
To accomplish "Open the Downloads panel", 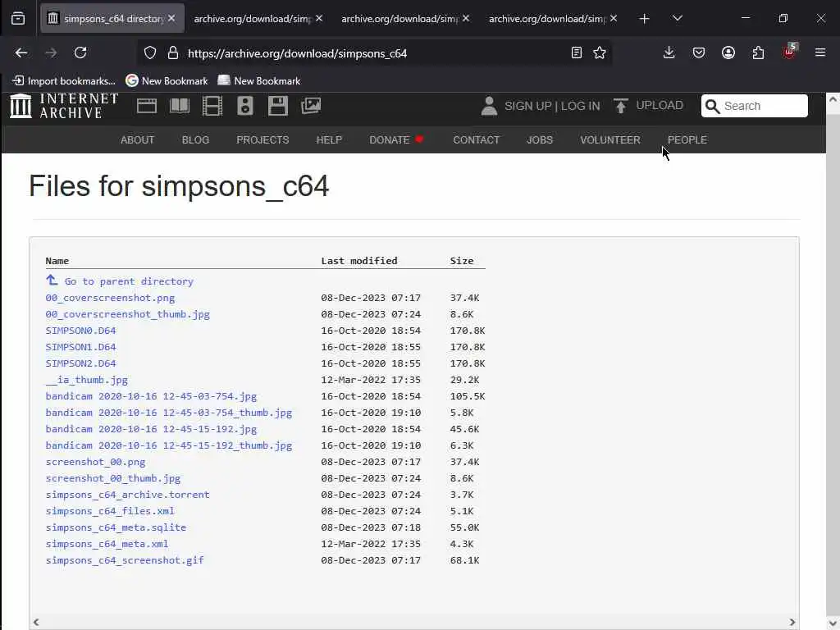I will point(669,52).
